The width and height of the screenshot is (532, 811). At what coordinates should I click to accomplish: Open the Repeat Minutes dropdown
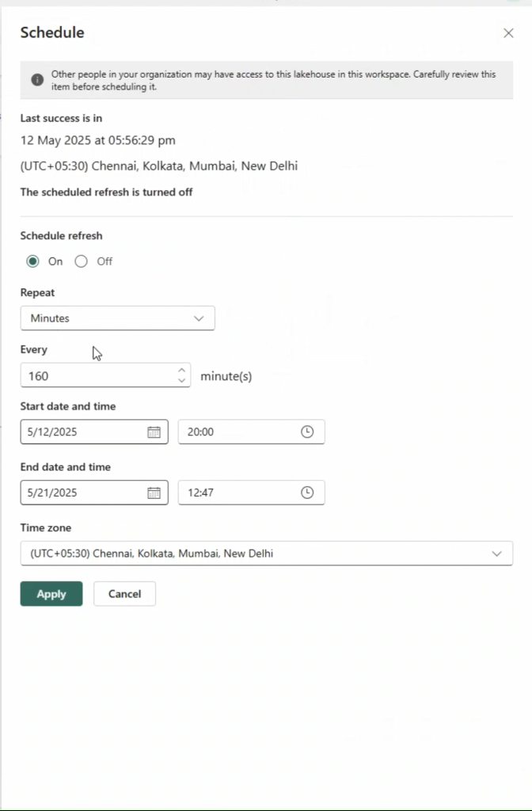click(x=117, y=318)
